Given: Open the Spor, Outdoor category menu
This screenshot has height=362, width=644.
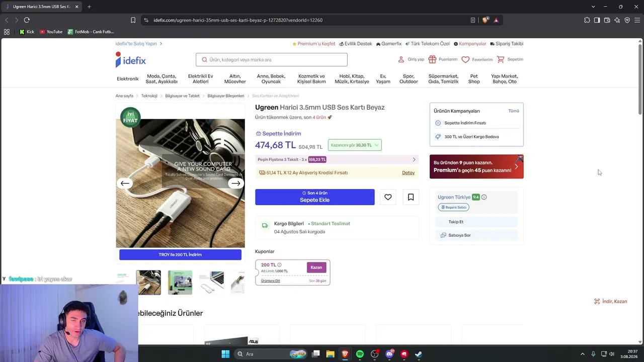Looking at the screenshot, I should pos(409,79).
